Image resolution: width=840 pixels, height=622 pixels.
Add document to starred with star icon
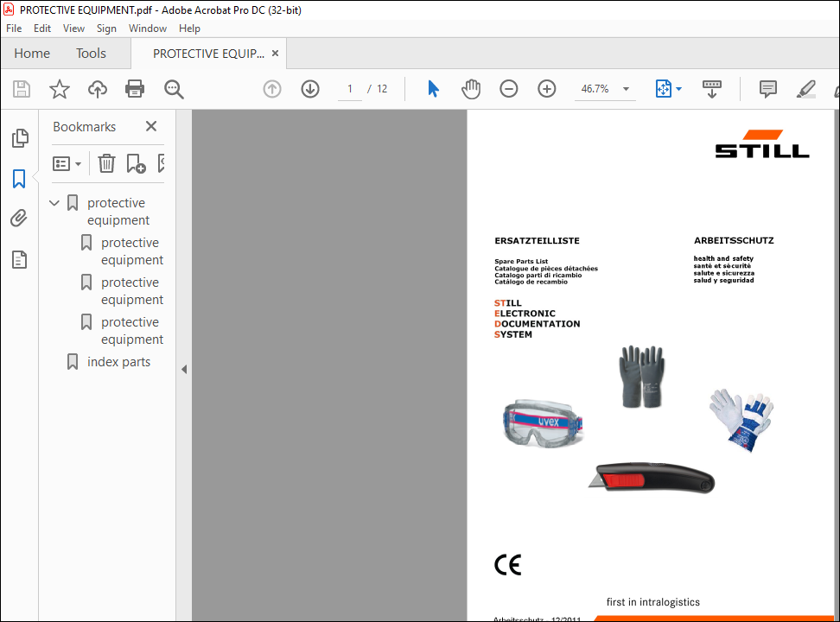pos(60,89)
